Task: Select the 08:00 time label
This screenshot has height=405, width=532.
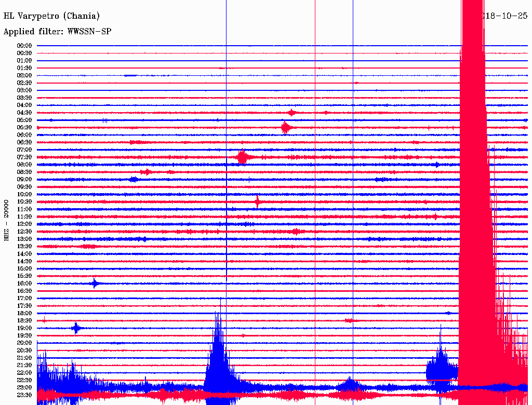Action: coord(24,165)
